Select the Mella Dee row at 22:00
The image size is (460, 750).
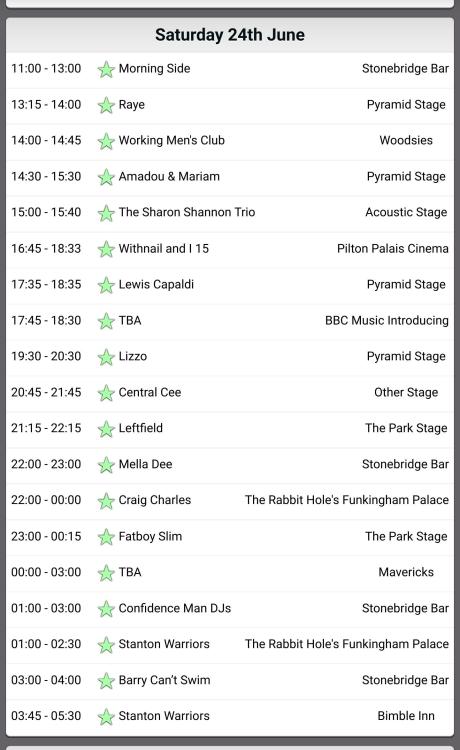point(230,464)
